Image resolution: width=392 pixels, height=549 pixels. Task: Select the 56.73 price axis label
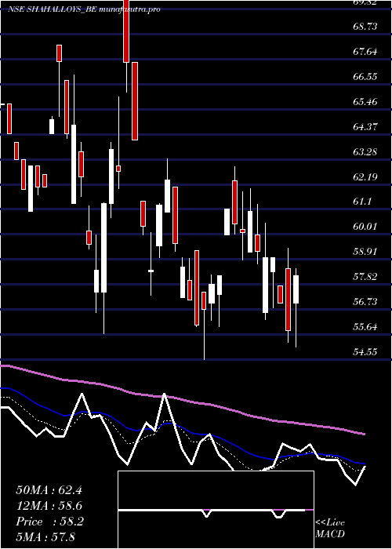(x=365, y=302)
